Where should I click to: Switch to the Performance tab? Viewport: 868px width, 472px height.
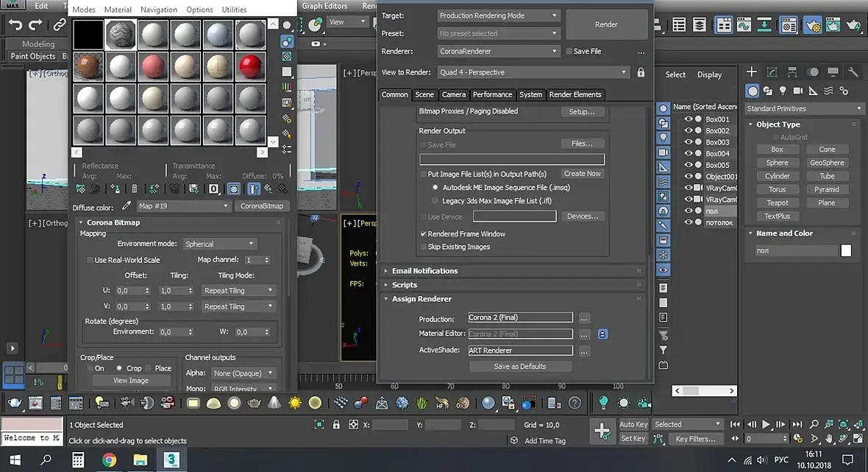pos(492,94)
